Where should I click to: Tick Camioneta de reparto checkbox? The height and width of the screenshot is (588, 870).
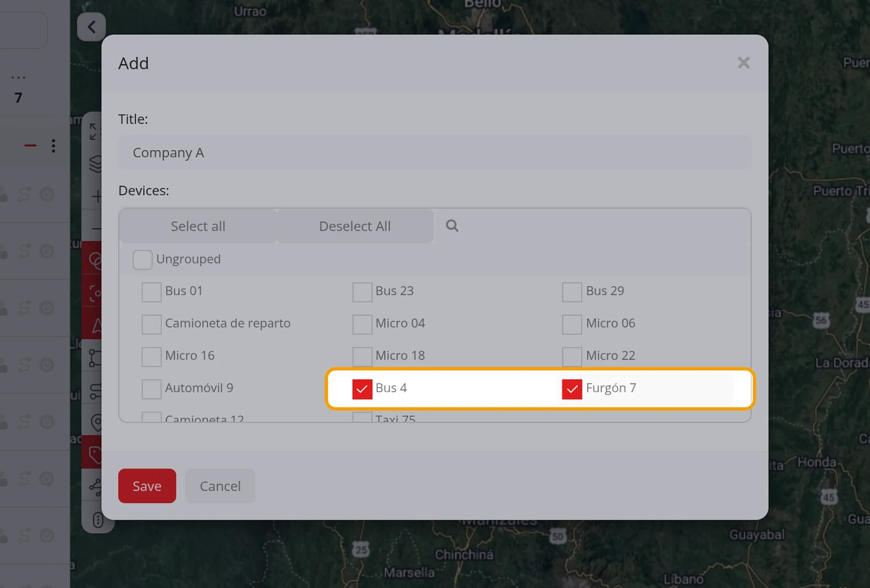(x=152, y=324)
